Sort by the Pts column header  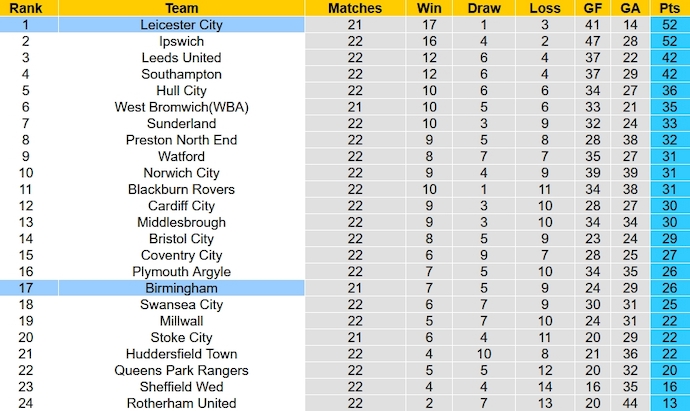[x=668, y=8]
